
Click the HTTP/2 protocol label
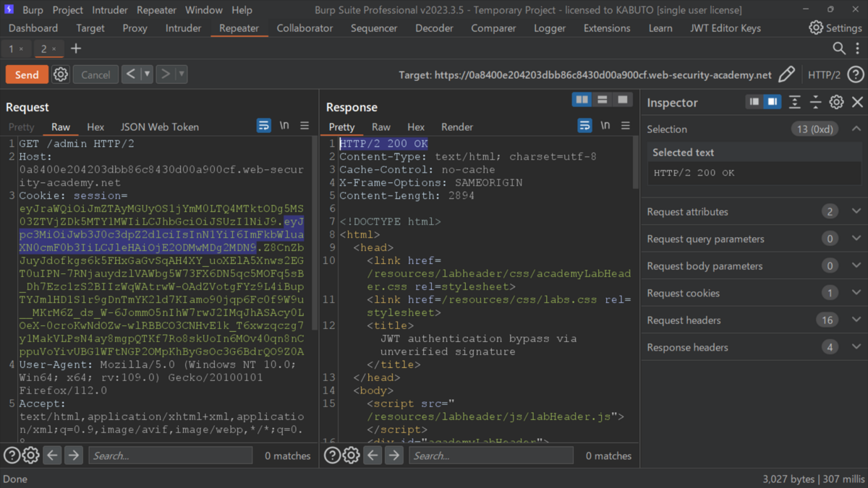click(x=824, y=74)
